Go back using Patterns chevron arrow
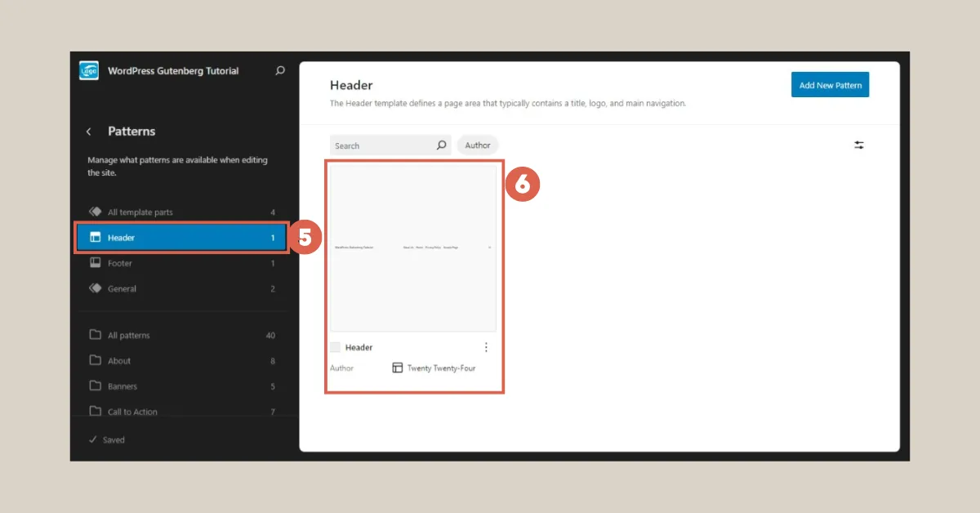This screenshot has width=980, height=513. pyautogui.click(x=89, y=132)
